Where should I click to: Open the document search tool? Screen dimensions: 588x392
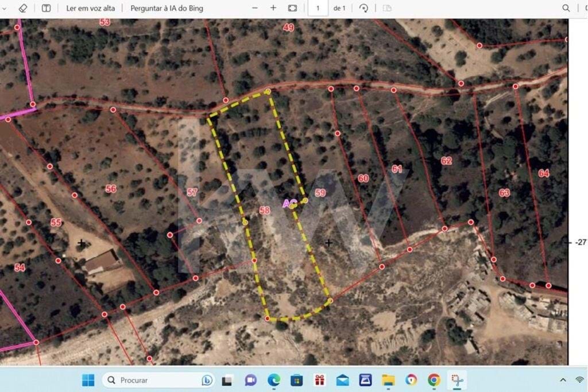(x=566, y=8)
